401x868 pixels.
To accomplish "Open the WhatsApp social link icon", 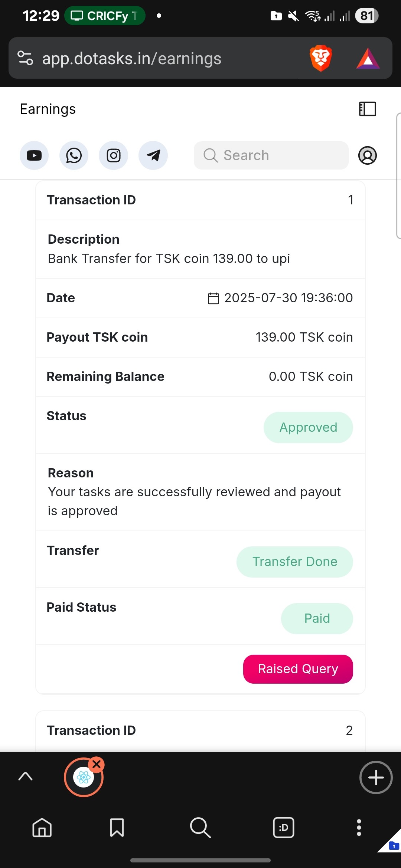I will coord(74,155).
